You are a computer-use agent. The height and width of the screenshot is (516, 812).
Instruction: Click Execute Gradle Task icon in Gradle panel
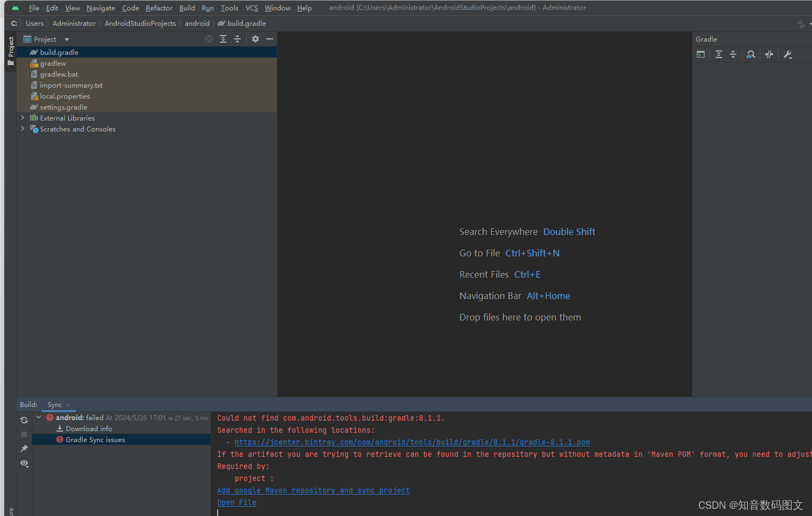point(701,54)
